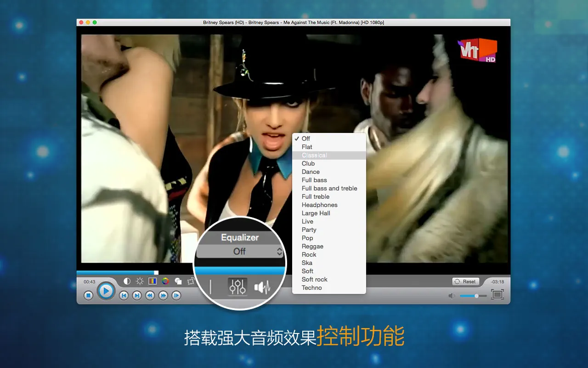The image size is (588, 368).
Task: Open the hue color wheel icon
Action: 165,281
